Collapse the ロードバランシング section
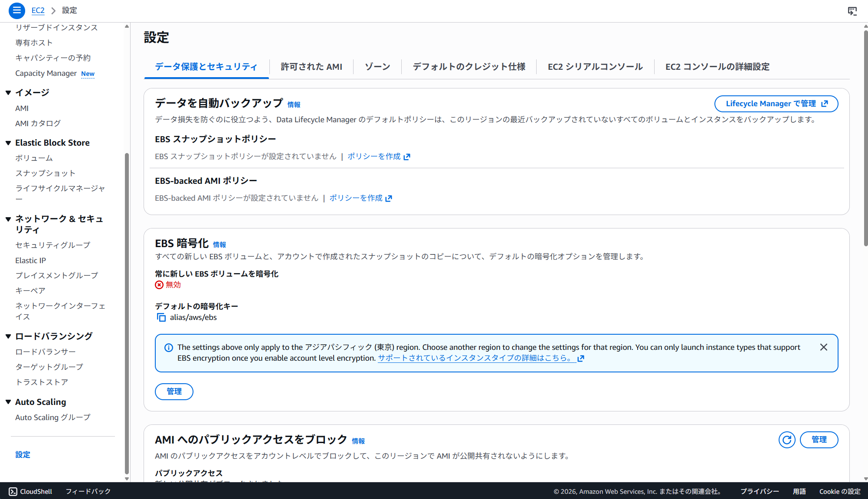 8,336
